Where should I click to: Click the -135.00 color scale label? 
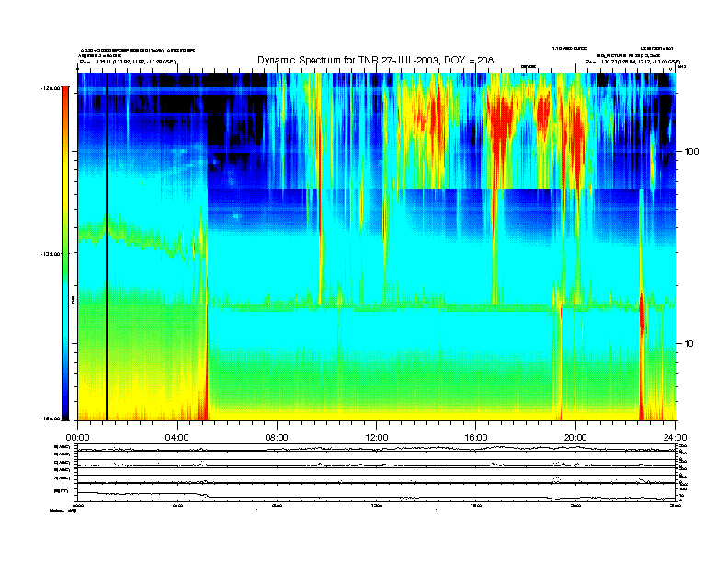(x=51, y=254)
